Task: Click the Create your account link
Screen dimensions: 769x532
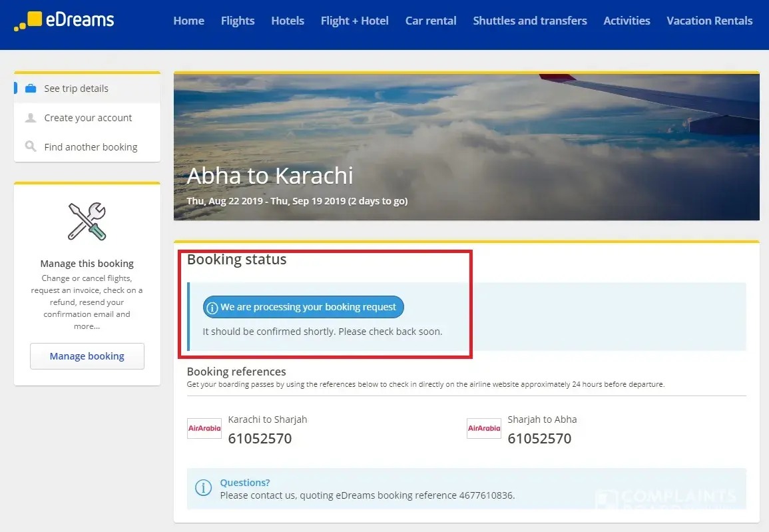Action: tap(88, 118)
